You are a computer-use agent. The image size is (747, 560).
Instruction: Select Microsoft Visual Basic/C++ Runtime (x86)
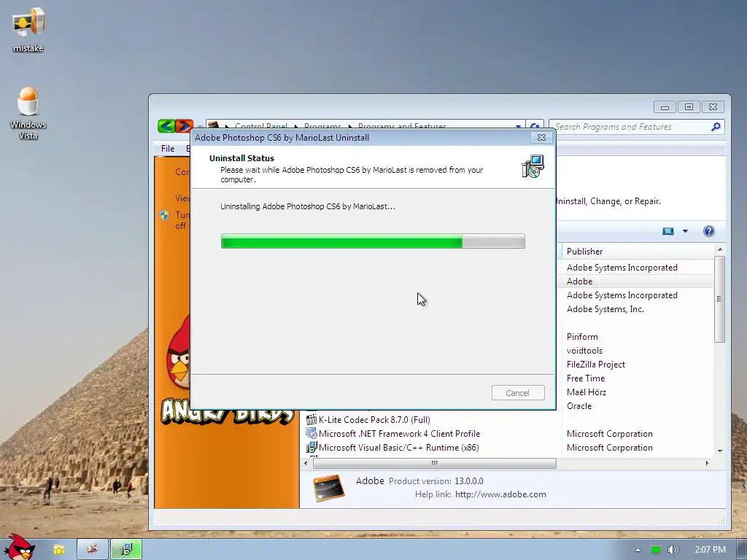[x=399, y=447]
